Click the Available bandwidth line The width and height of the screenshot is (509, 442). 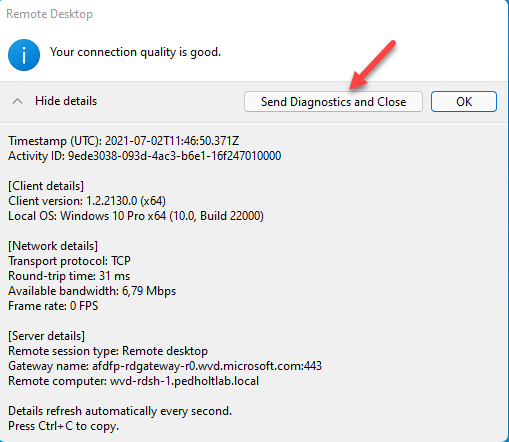[92, 291]
